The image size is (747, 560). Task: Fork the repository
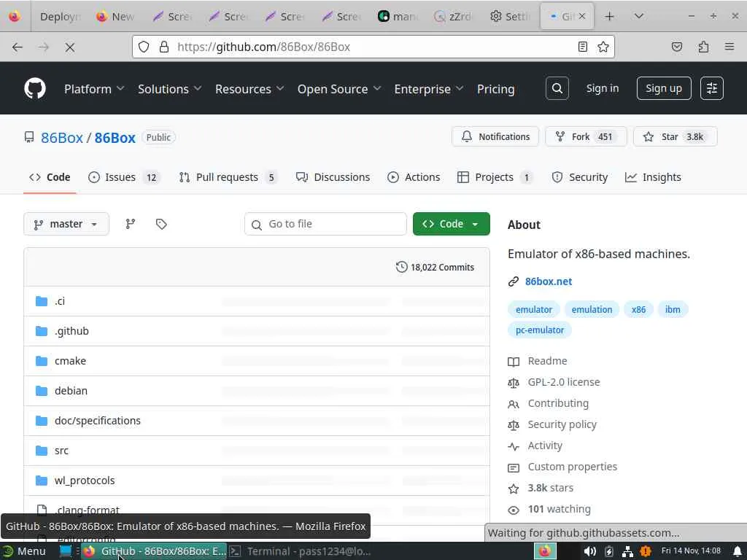click(x=586, y=136)
